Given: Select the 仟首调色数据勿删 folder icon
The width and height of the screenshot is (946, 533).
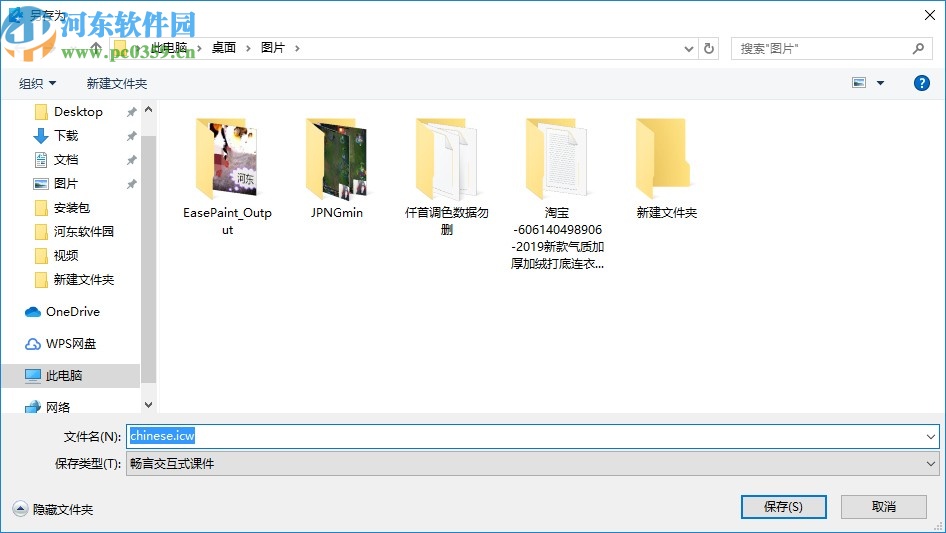Looking at the screenshot, I should (446, 159).
